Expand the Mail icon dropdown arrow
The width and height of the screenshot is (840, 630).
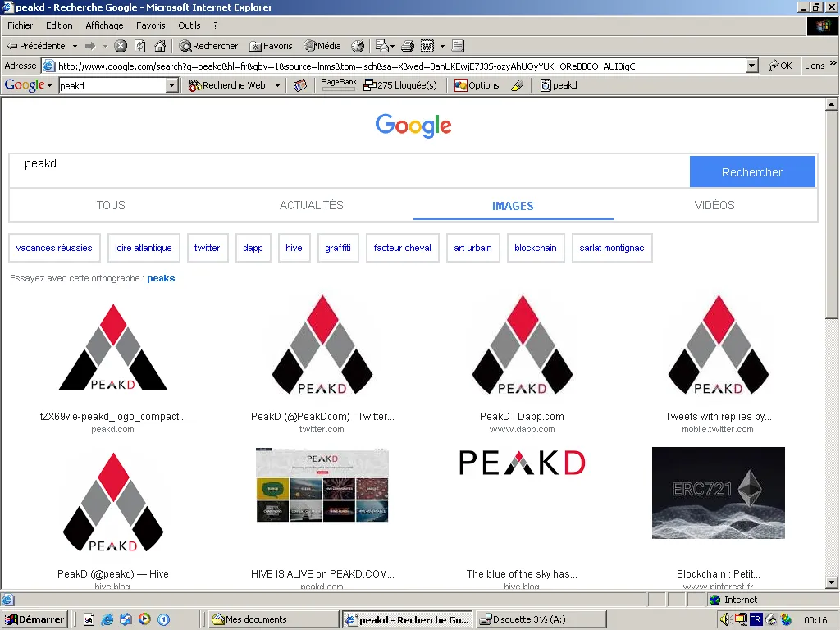393,46
